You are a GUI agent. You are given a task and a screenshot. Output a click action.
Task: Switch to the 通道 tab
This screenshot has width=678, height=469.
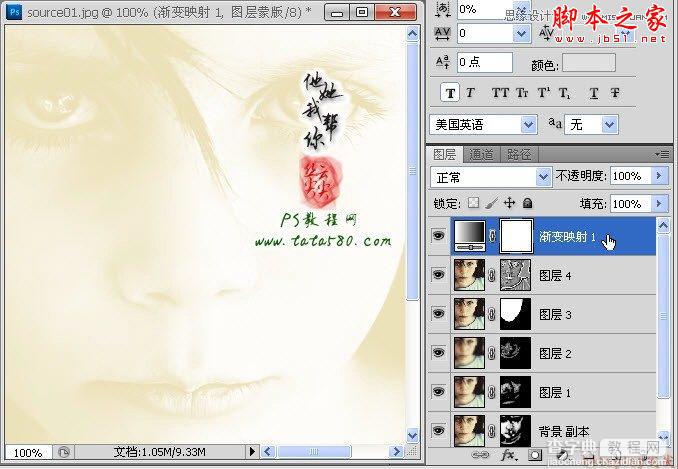(x=481, y=154)
